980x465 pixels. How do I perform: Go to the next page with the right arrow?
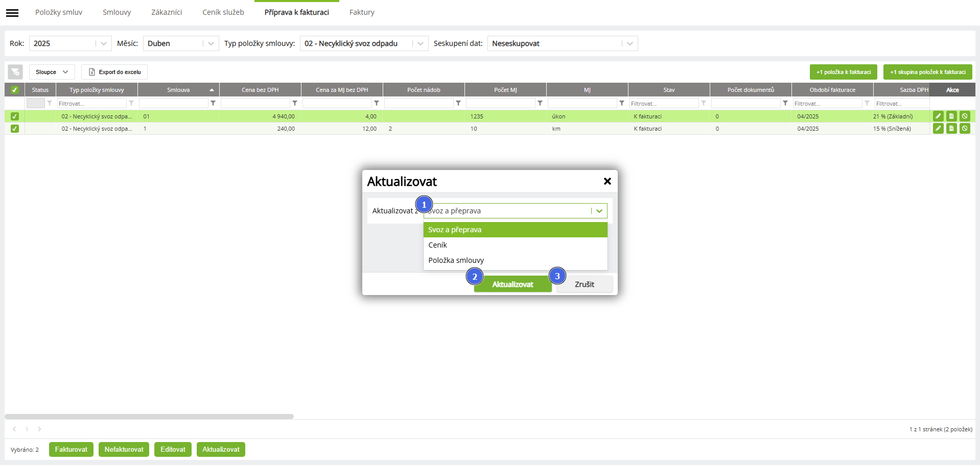[39, 429]
